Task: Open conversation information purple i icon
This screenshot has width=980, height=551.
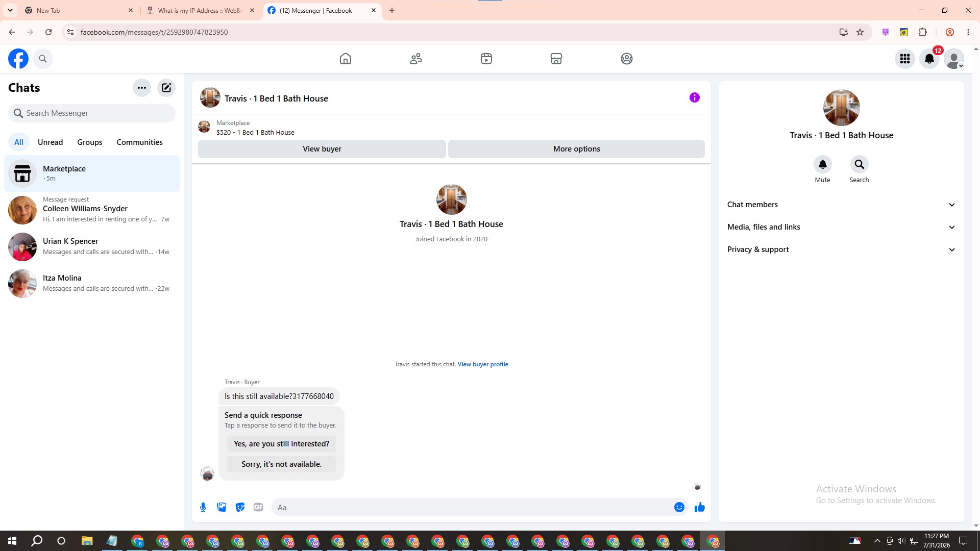Action: 695,97
